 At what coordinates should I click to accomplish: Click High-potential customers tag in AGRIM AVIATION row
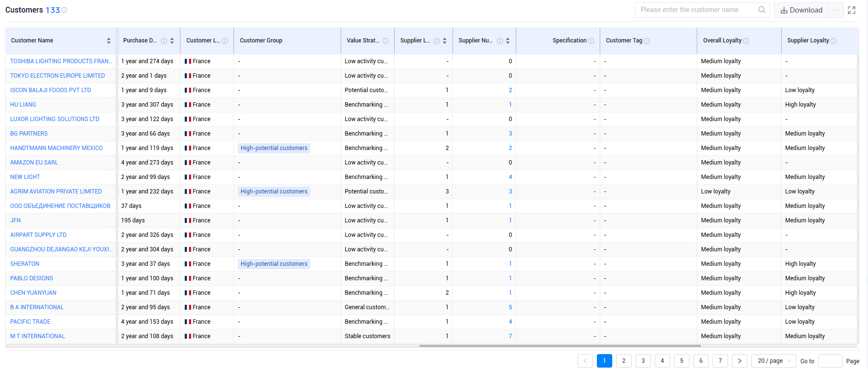pyautogui.click(x=274, y=192)
